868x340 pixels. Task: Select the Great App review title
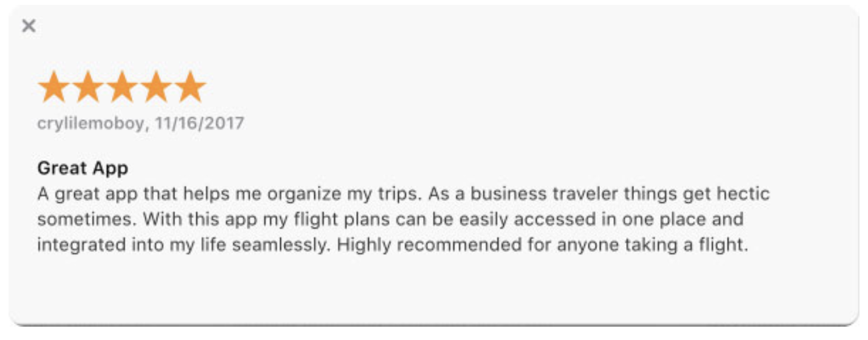(83, 168)
